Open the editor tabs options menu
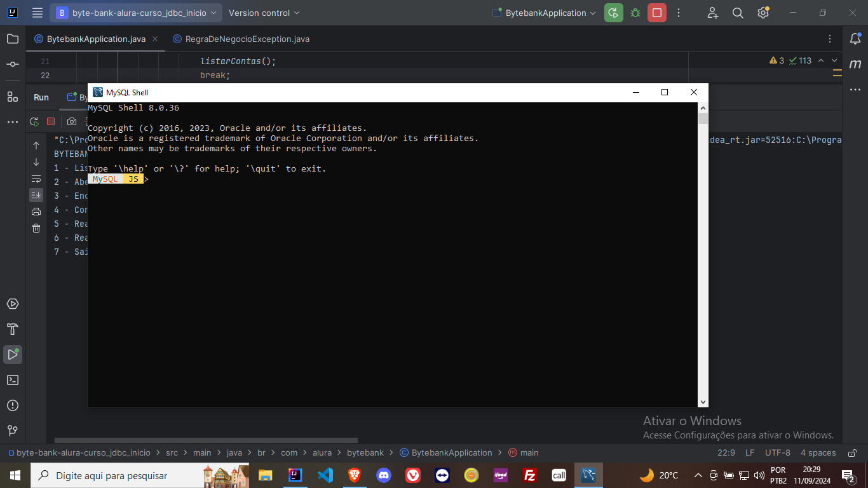 pyautogui.click(x=831, y=39)
